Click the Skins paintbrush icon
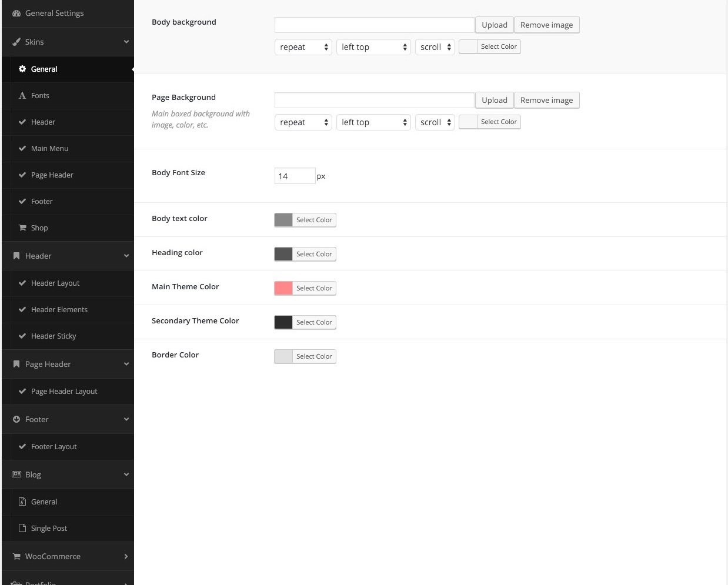The image size is (728, 585). 16,42
